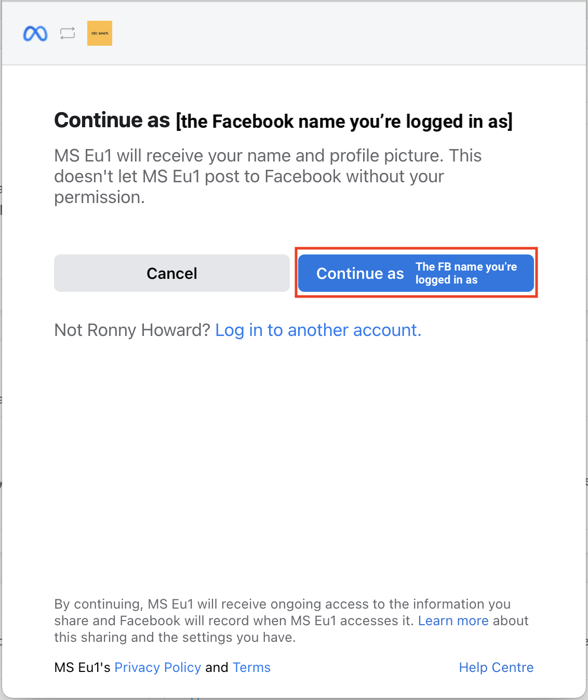
Task: Open the Log in to another account link
Action: pyautogui.click(x=318, y=330)
